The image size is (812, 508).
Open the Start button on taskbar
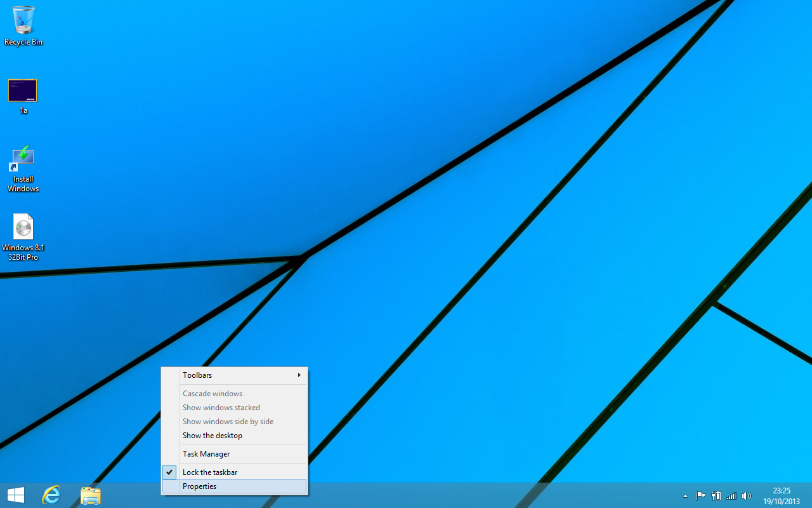(x=16, y=495)
